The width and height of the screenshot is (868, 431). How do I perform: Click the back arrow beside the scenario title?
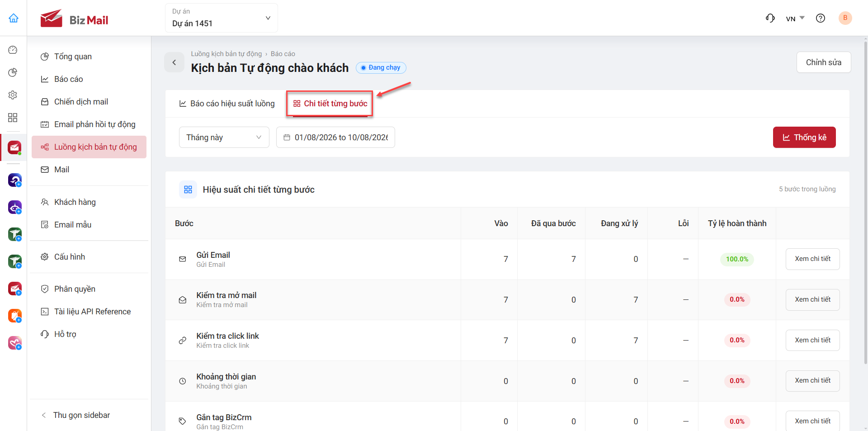tap(174, 62)
